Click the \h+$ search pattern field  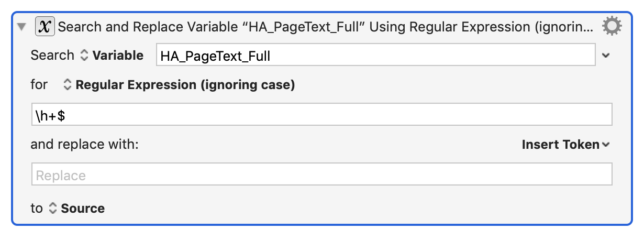point(321,114)
